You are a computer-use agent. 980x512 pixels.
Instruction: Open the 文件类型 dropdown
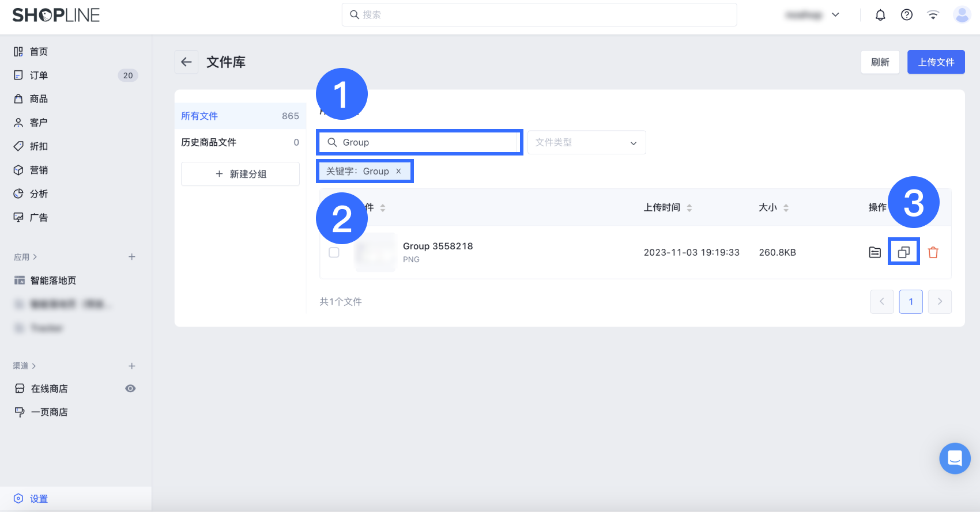pyautogui.click(x=586, y=142)
